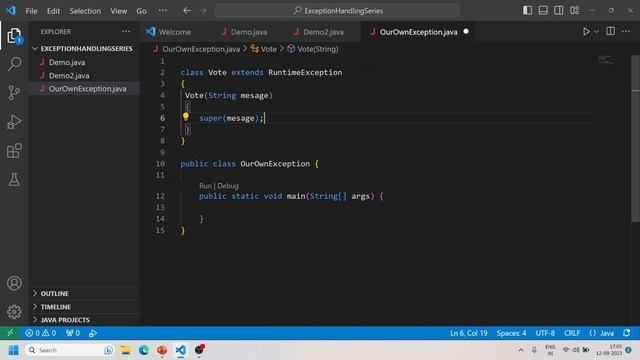
Task: Open the Manage settings gear
Action: 14,312
